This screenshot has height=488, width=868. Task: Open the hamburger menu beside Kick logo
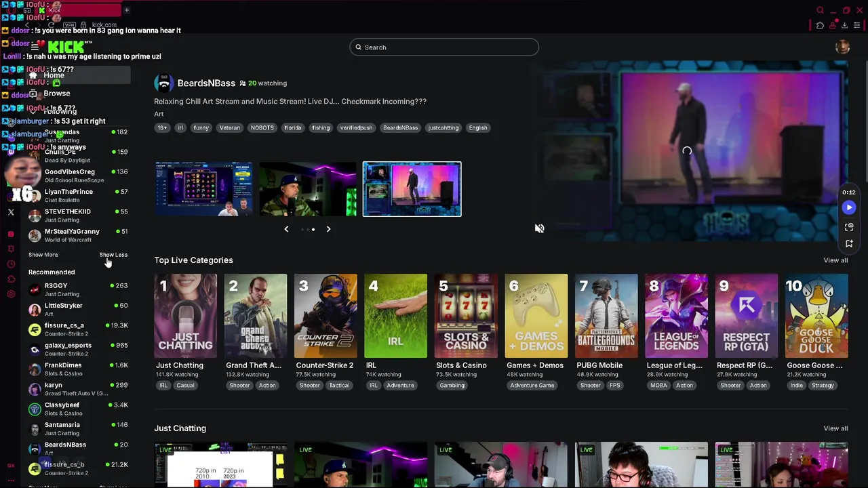tap(35, 47)
